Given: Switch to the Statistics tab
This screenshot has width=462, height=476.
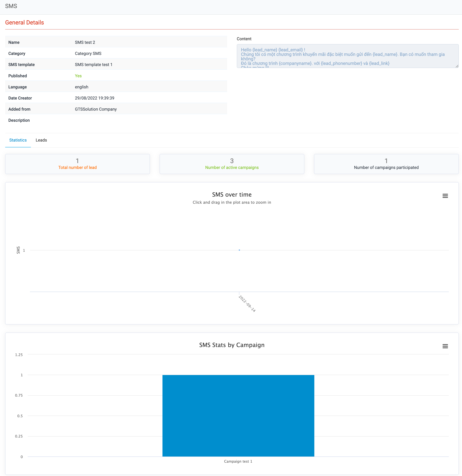Looking at the screenshot, I should point(18,140).
